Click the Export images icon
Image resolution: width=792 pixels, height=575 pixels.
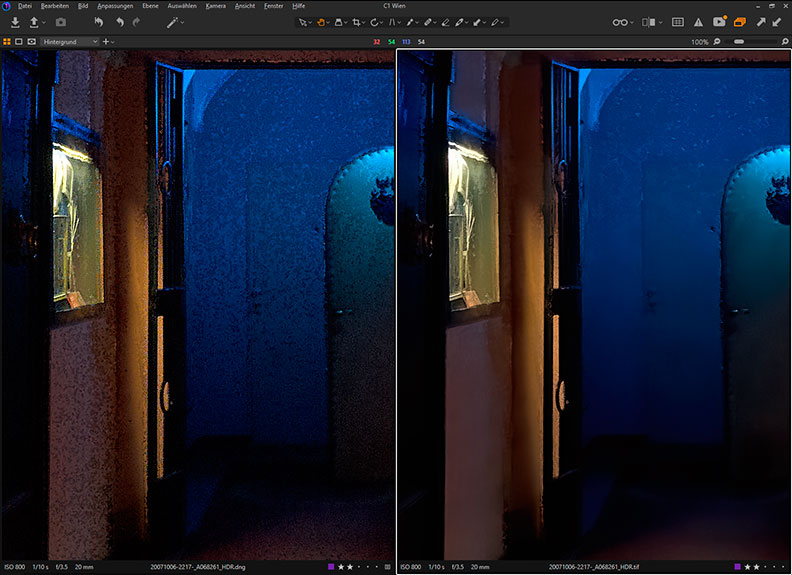click(x=34, y=22)
